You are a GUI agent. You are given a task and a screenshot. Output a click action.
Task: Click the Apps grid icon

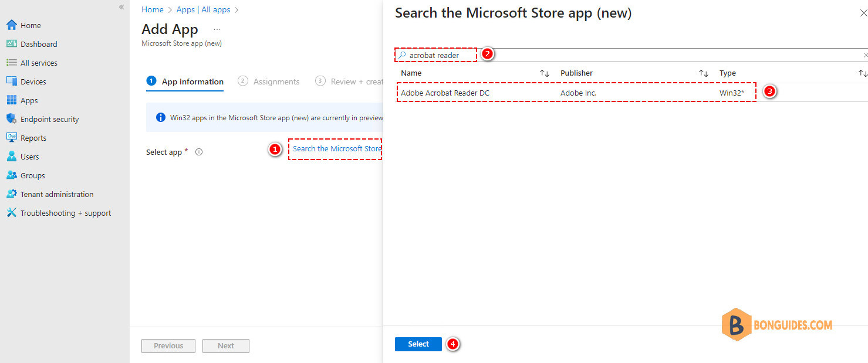point(11,100)
